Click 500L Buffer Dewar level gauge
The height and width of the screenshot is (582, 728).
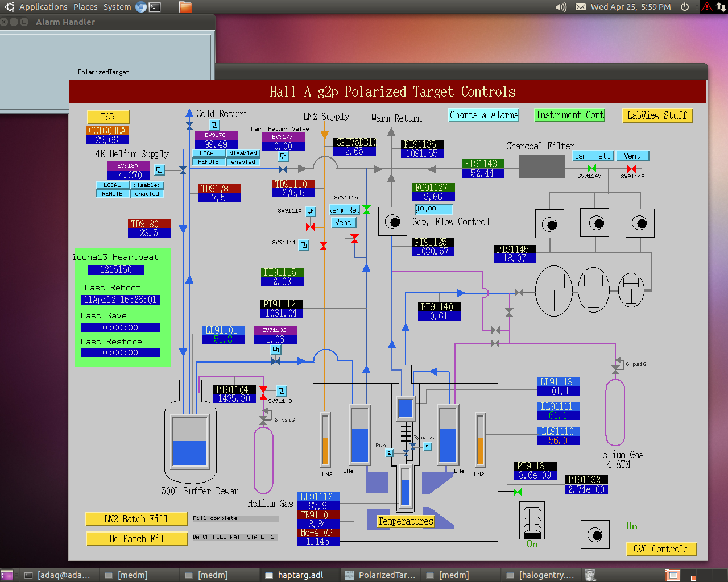[189, 442]
